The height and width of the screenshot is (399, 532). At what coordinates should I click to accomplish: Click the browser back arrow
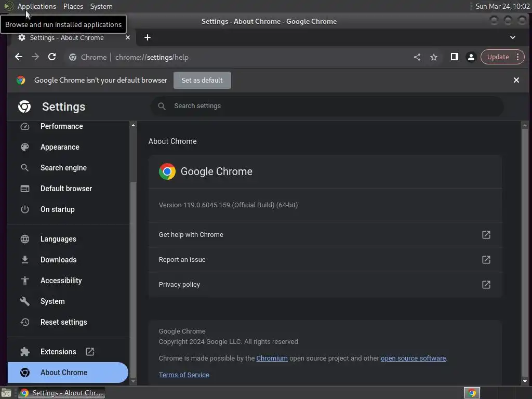coord(19,57)
